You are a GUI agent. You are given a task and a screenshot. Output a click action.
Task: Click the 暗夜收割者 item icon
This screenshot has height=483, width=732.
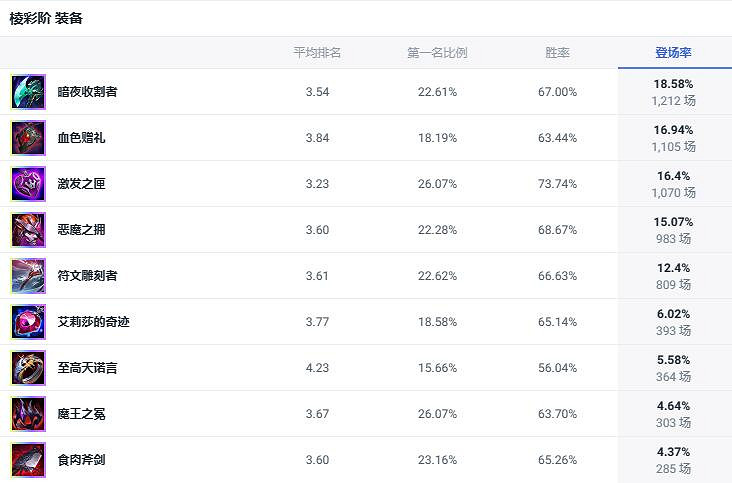click(28, 92)
